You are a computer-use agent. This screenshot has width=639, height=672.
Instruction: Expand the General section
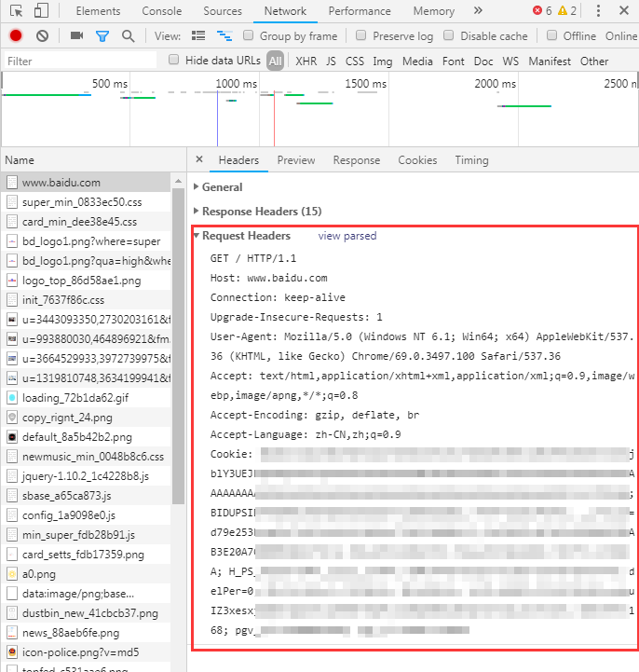click(222, 187)
